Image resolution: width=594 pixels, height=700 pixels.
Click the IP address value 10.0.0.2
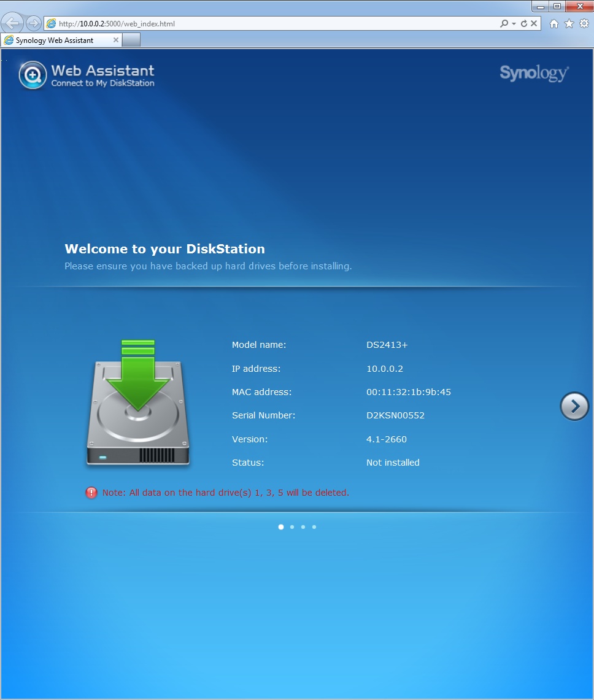coord(385,369)
